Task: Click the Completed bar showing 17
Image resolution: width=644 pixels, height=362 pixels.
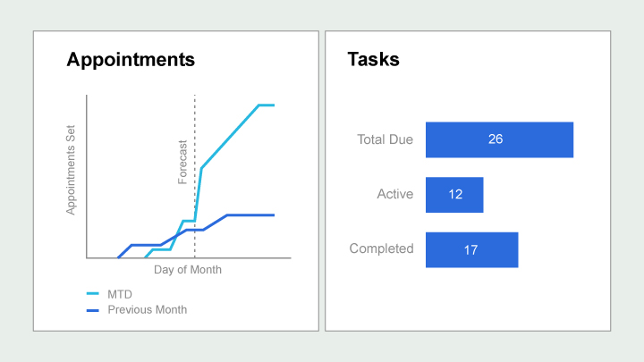Action: 472,250
